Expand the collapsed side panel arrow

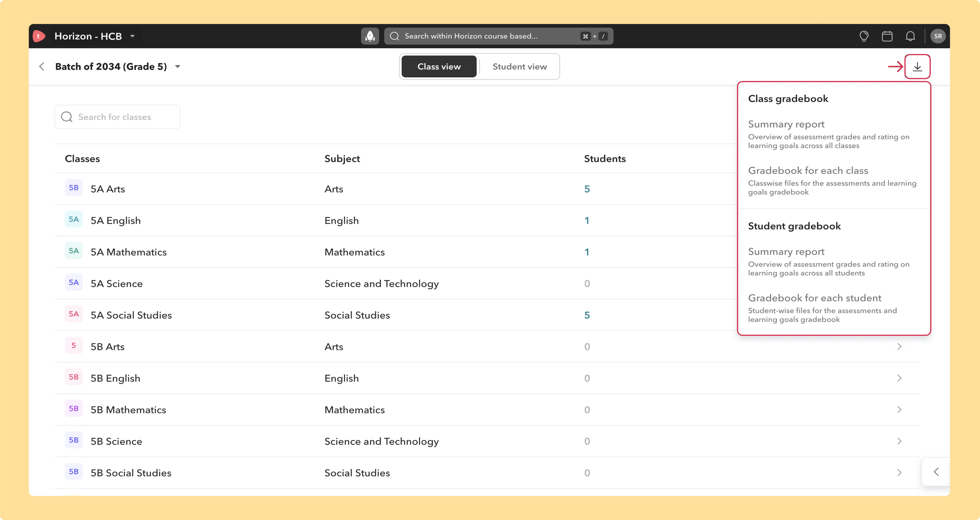point(936,472)
